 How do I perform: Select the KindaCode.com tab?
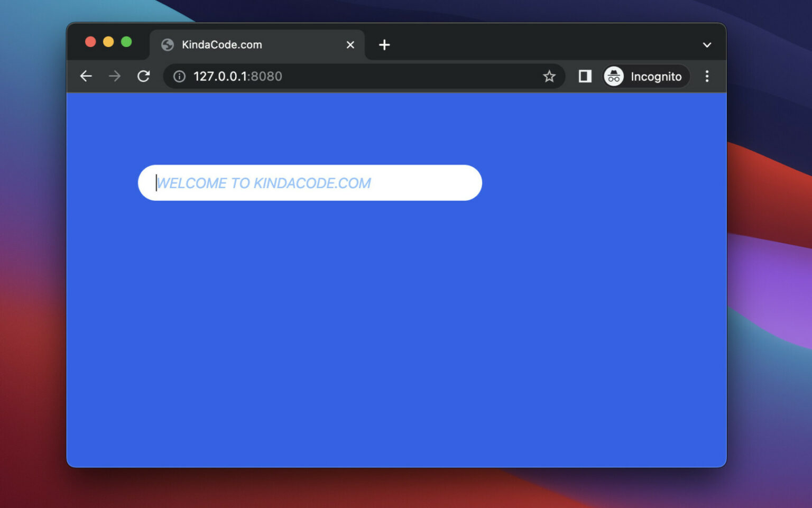point(257,45)
